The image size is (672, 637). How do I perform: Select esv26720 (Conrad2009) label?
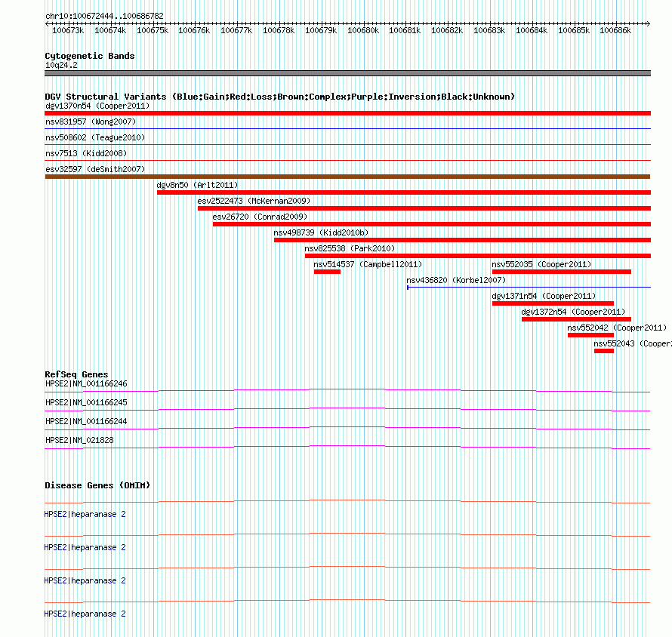tap(260, 217)
